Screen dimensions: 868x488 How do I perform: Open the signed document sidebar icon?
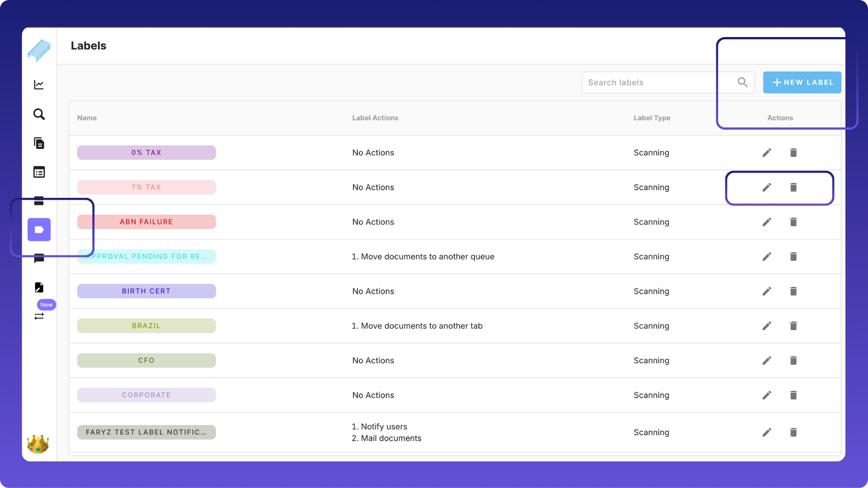pos(39,287)
